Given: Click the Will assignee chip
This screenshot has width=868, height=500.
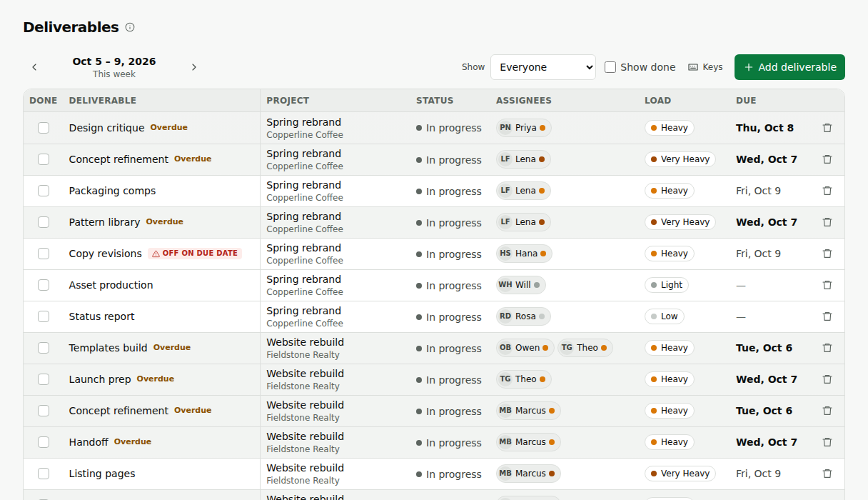Looking at the screenshot, I should pos(520,285).
